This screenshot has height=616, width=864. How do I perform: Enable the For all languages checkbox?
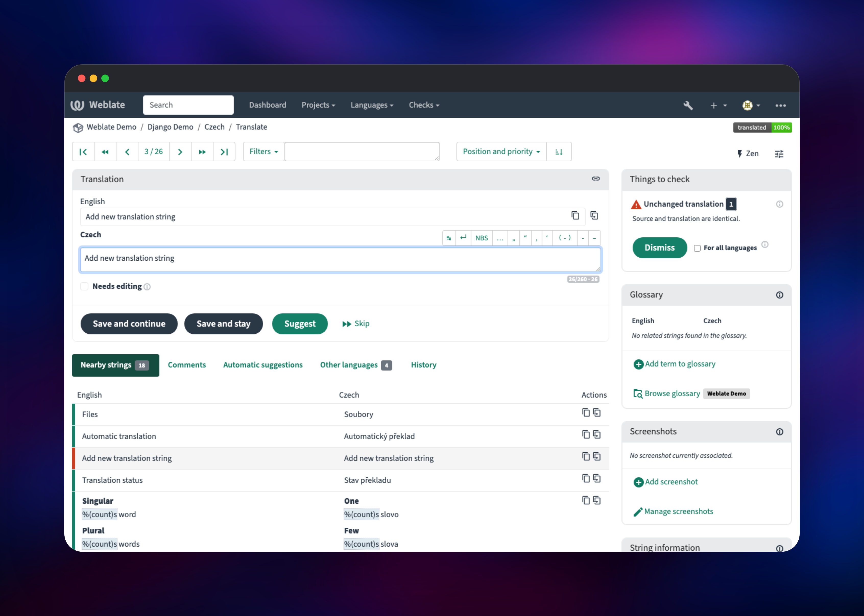697,248
